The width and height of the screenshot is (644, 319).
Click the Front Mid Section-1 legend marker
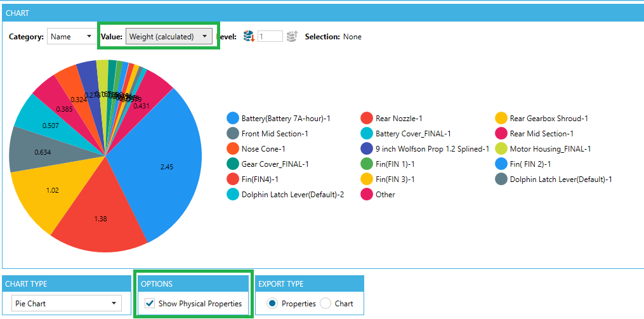[232, 133]
